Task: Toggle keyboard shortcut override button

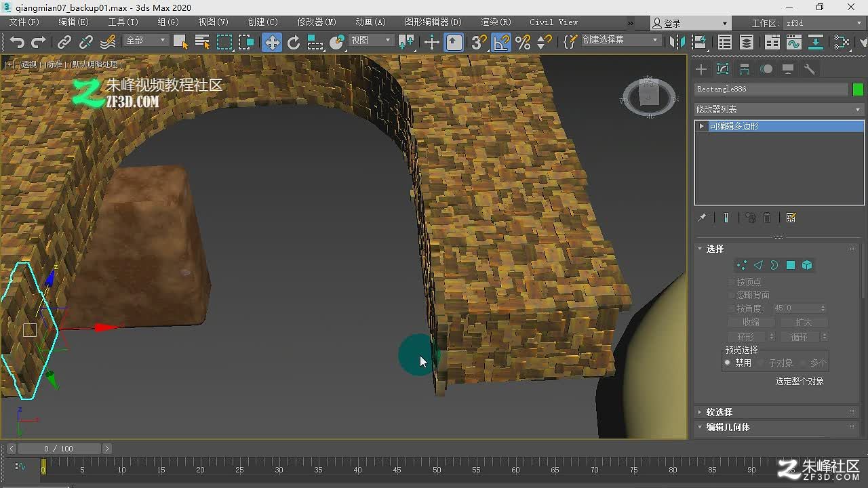Action: click(x=454, y=43)
